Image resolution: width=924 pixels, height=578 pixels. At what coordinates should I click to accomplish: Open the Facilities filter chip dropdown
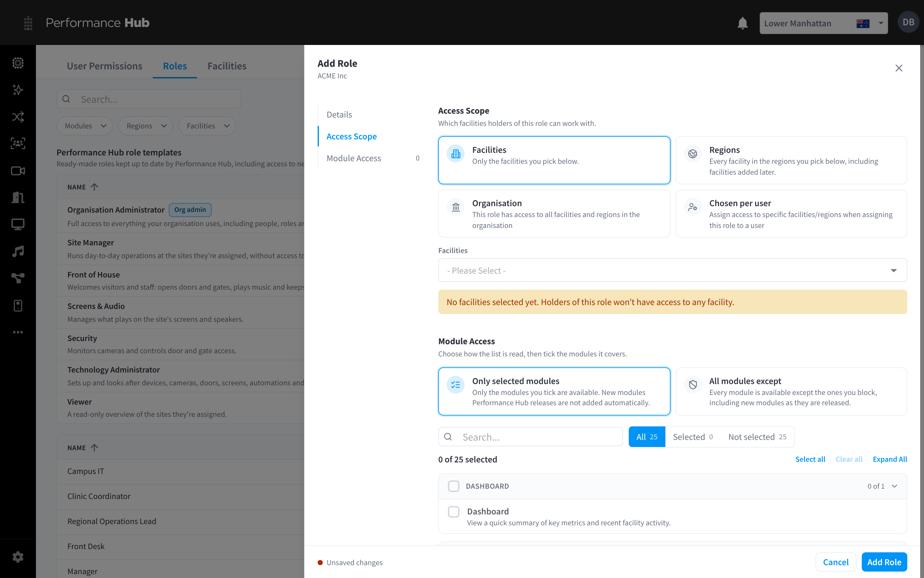[207, 126]
